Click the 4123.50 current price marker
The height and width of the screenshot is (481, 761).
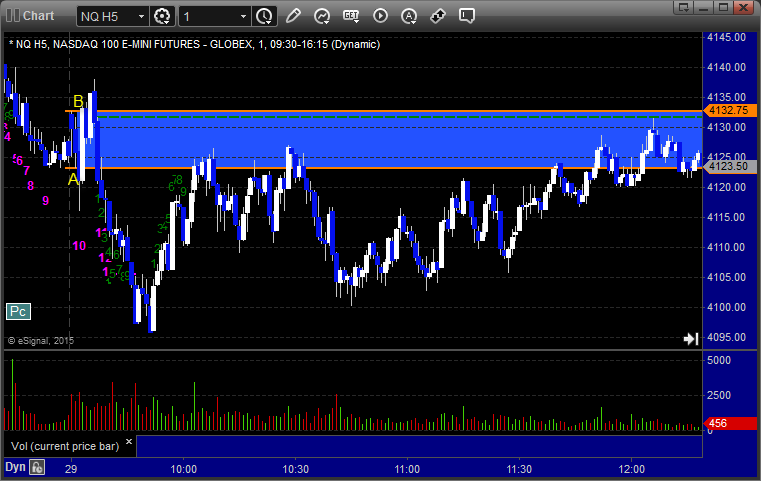tap(730, 166)
